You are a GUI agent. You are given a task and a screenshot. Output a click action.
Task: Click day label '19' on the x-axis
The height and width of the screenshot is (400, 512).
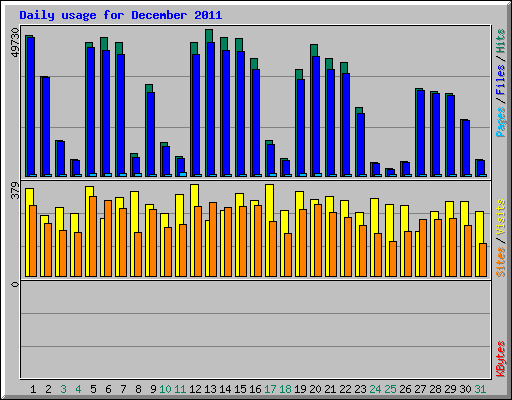coord(300,389)
